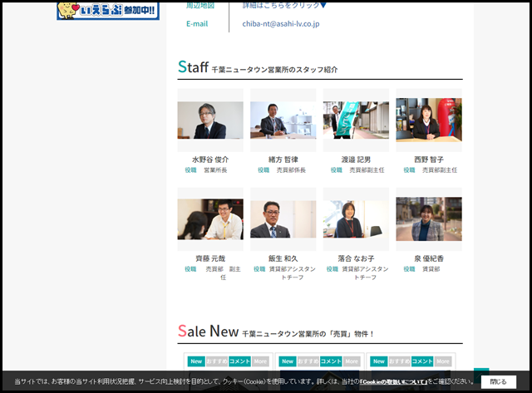The width and height of the screenshot is (532, 393).
Task: Click the コメント tag on first sale card
Action: click(x=239, y=361)
